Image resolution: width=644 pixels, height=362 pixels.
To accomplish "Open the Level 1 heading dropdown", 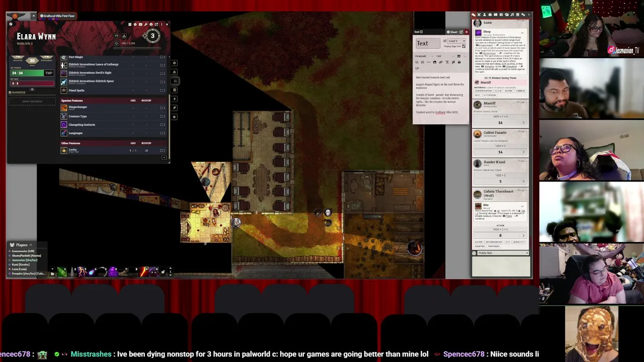I will (x=456, y=41).
